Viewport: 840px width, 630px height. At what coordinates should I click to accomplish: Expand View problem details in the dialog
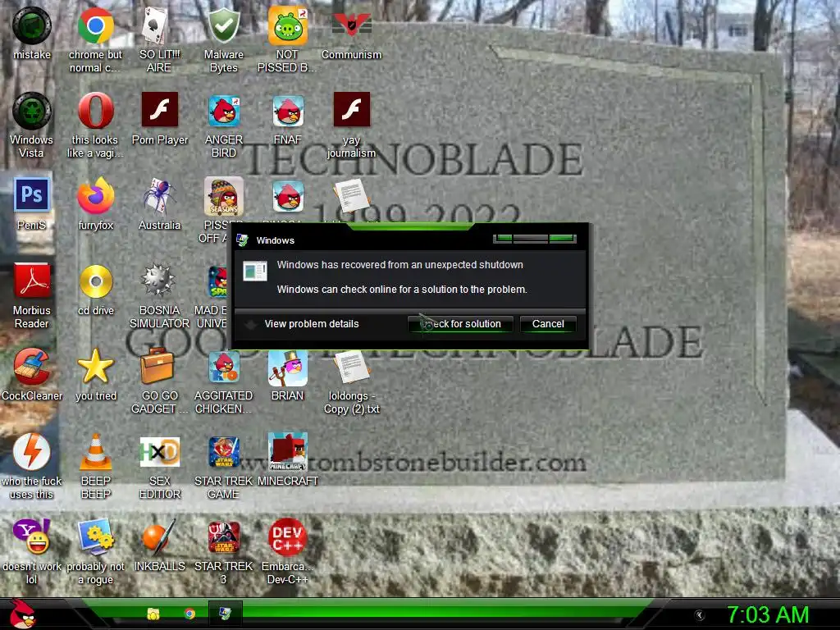coord(311,323)
